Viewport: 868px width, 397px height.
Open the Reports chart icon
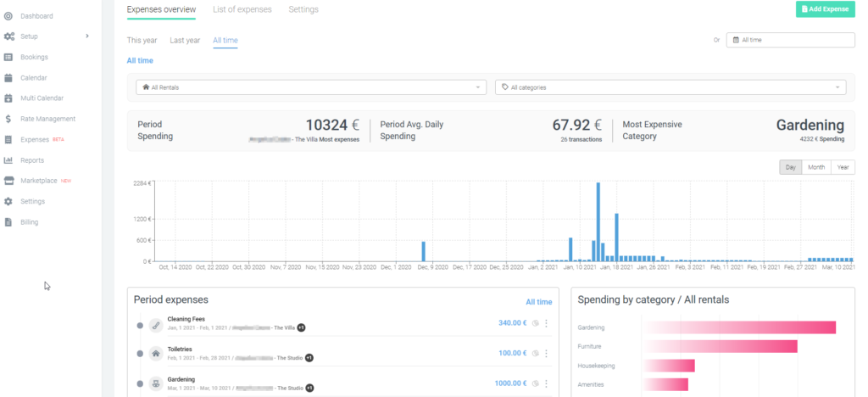8,160
